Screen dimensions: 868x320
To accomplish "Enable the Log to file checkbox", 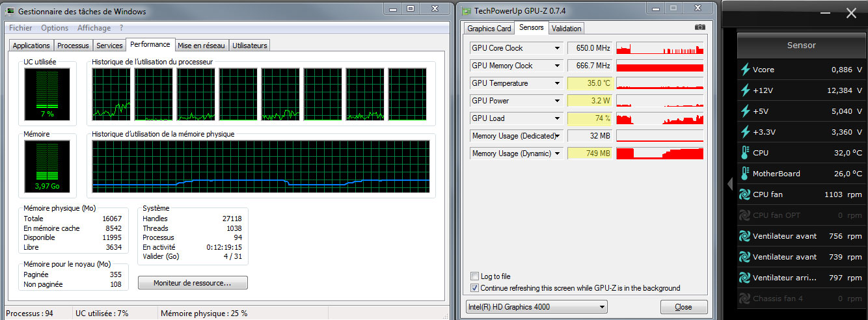I will pyautogui.click(x=474, y=276).
